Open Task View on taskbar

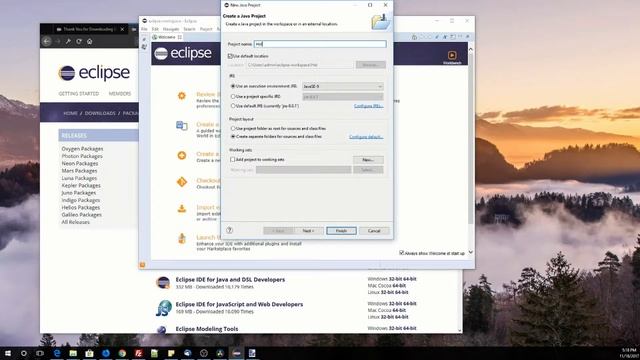40,353
